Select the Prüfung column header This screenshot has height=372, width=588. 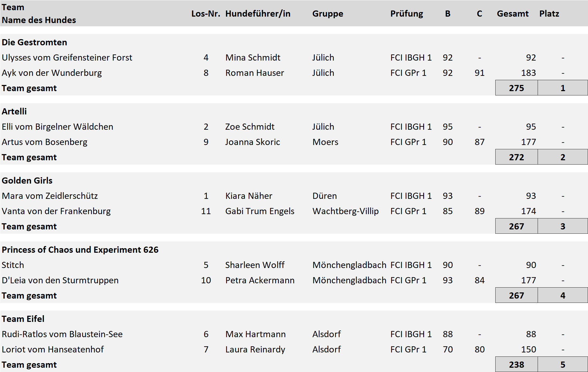(407, 14)
